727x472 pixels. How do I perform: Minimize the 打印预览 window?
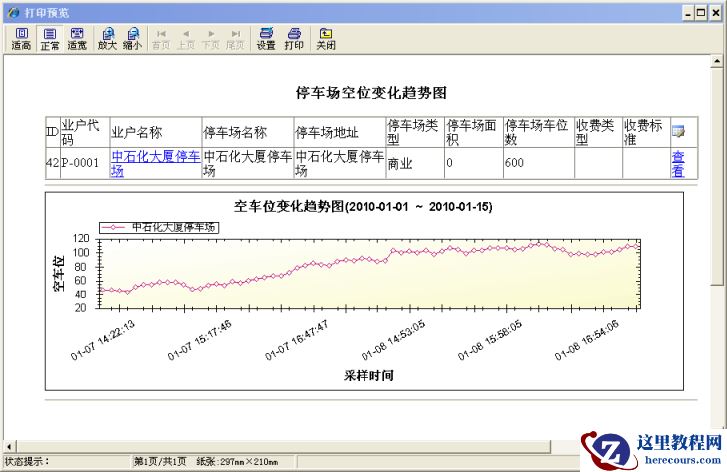click(x=688, y=13)
